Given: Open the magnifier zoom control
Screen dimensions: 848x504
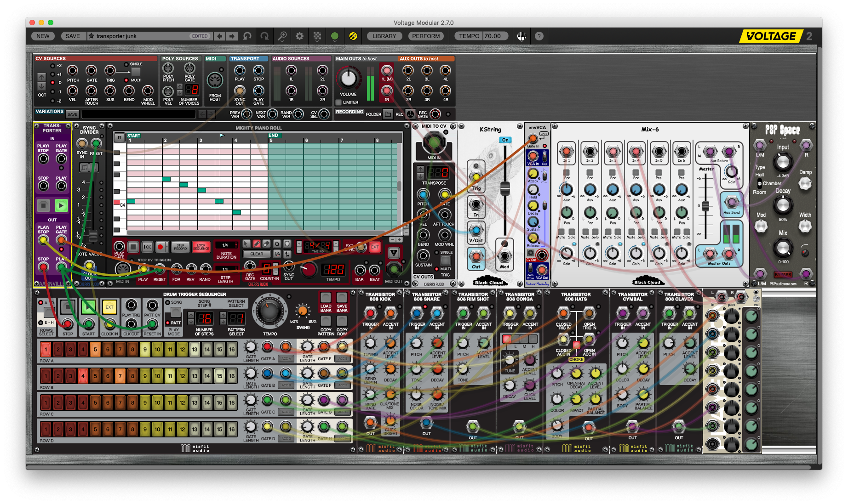Looking at the screenshot, I should [282, 36].
